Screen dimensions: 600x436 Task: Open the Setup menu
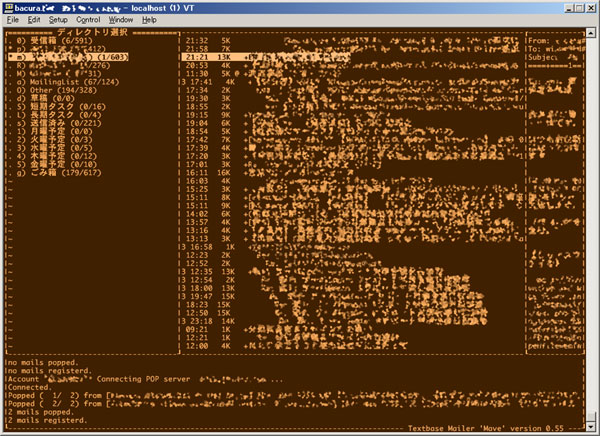(58, 20)
